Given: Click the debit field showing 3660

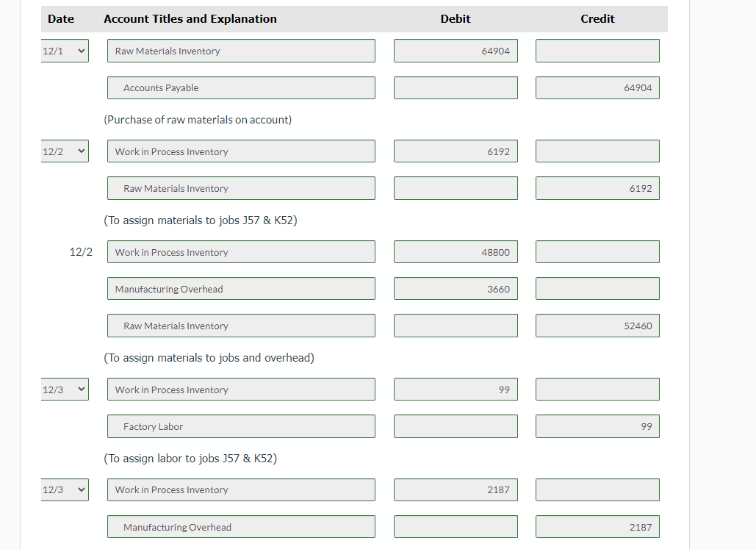Looking at the screenshot, I should click(x=456, y=289).
